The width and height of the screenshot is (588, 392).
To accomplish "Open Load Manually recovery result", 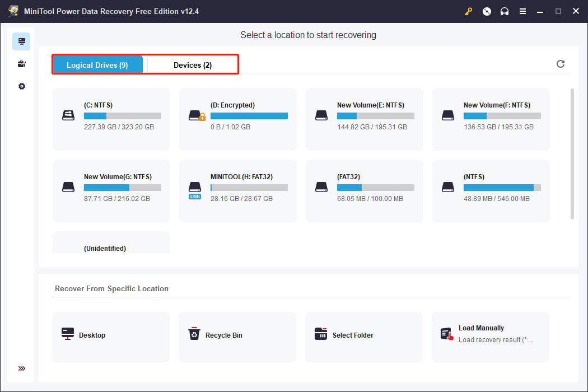I will point(491,337).
